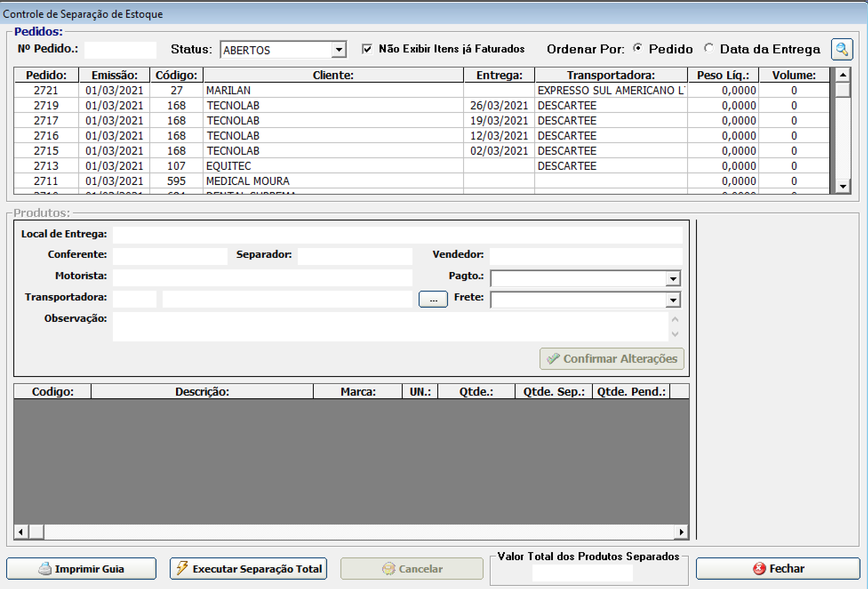Click the red X icon on Fechar
Screen dimensions: 868x589
[x=759, y=569]
